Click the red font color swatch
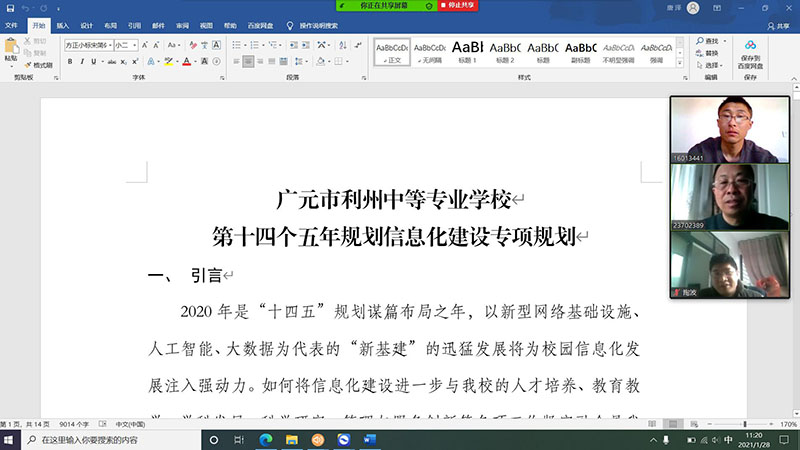 coord(186,61)
